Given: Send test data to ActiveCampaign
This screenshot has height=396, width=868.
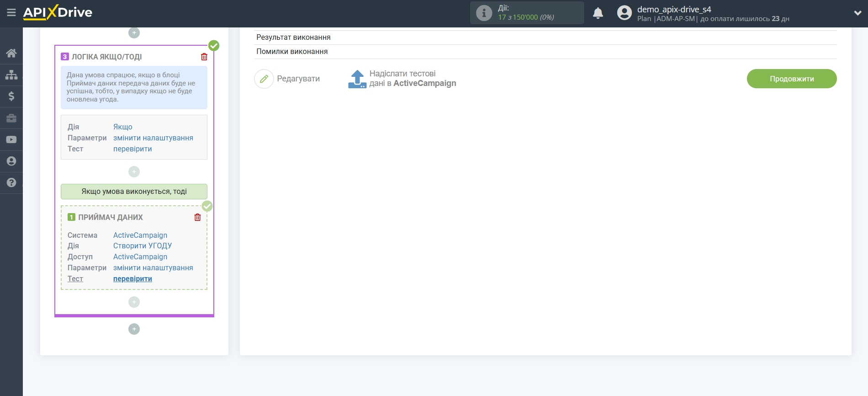Looking at the screenshot, I should pos(413,79).
